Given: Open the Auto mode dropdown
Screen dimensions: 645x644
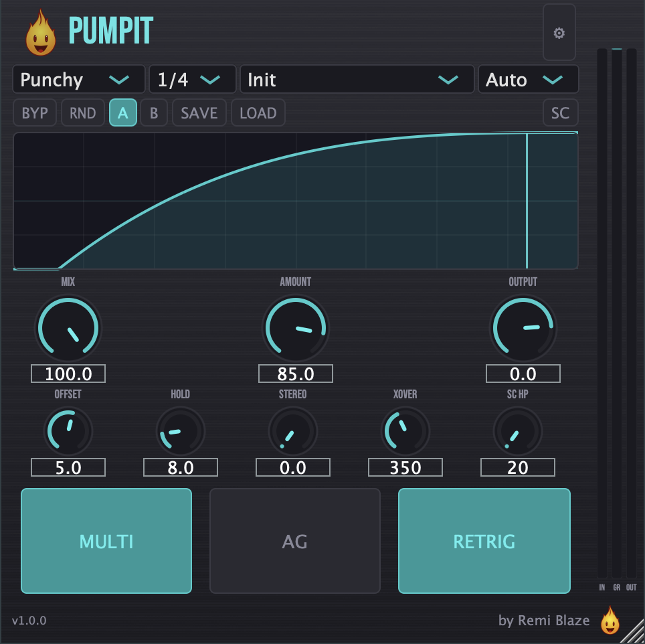Looking at the screenshot, I should [x=528, y=80].
